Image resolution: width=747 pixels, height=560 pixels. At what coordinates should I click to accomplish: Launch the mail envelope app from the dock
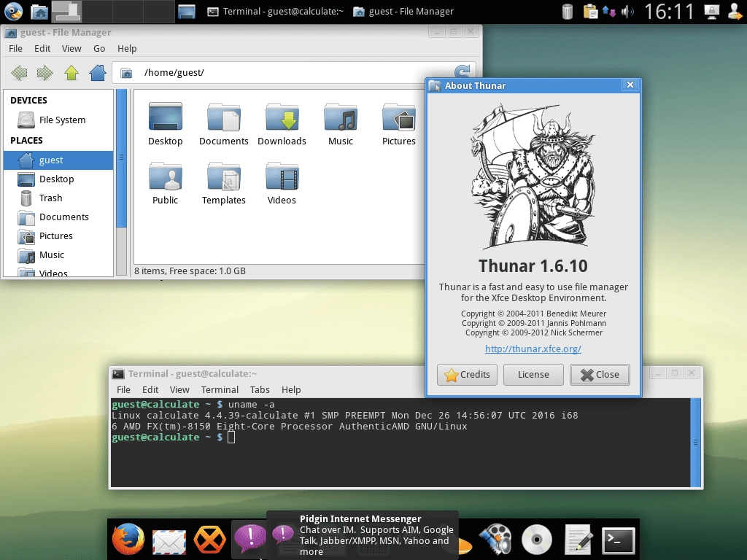(169, 541)
